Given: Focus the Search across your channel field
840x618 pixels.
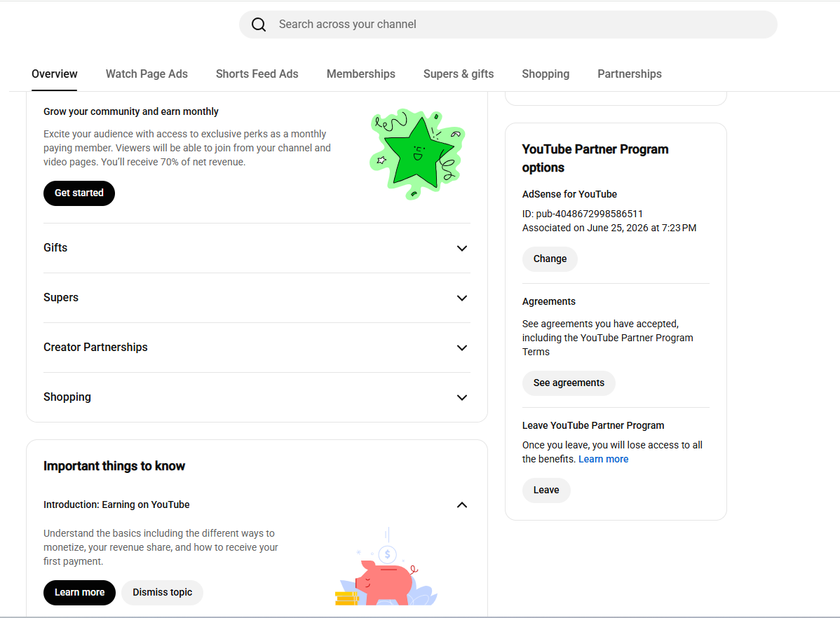Looking at the screenshot, I should 508,25.
